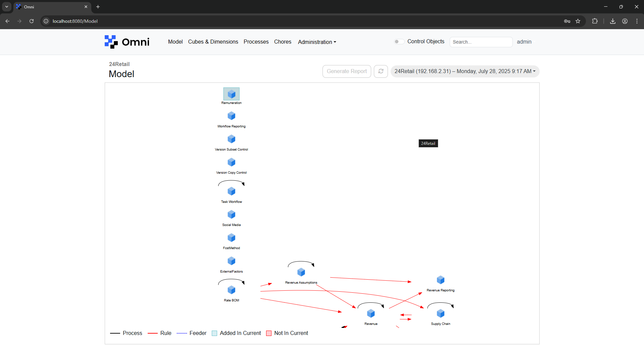Open the 24Retail snapshot selector dropdown
The width and height of the screenshot is (644, 345).
click(465, 71)
